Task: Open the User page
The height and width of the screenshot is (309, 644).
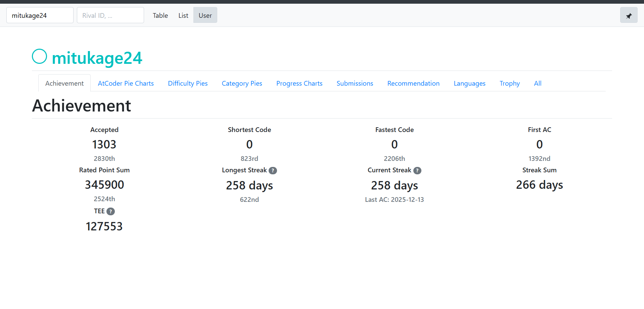Action: pyautogui.click(x=205, y=15)
